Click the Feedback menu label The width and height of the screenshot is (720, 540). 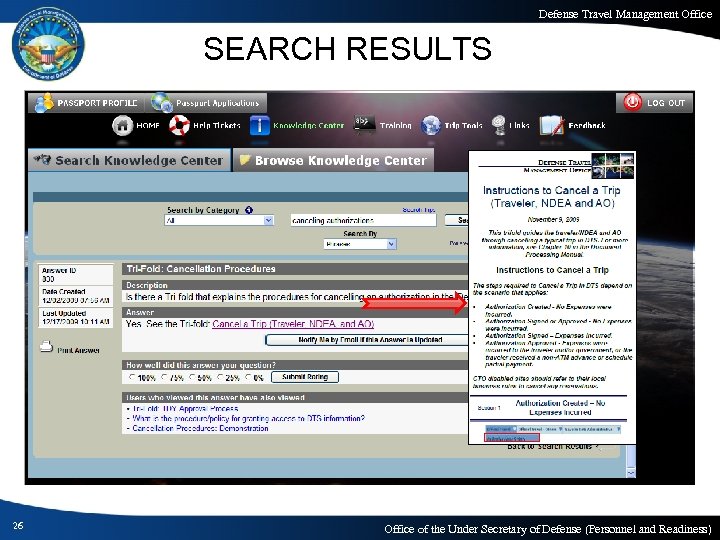click(587, 125)
